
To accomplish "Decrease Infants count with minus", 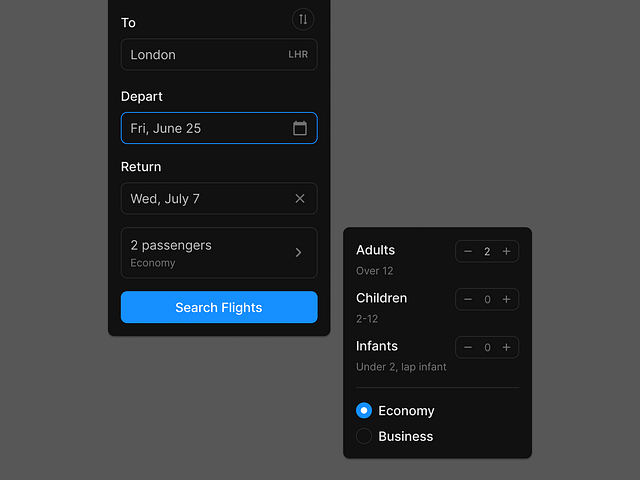I will (468, 347).
